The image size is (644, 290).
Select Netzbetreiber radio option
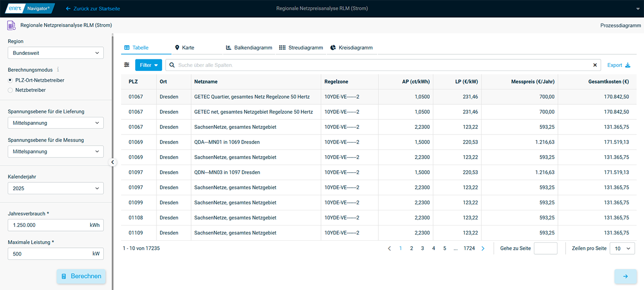point(11,90)
